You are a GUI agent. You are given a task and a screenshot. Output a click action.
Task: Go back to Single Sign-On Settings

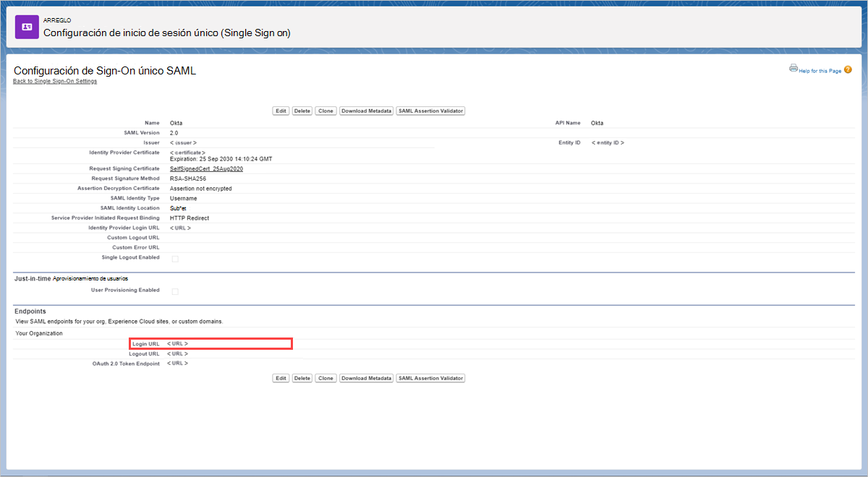(x=55, y=81)
